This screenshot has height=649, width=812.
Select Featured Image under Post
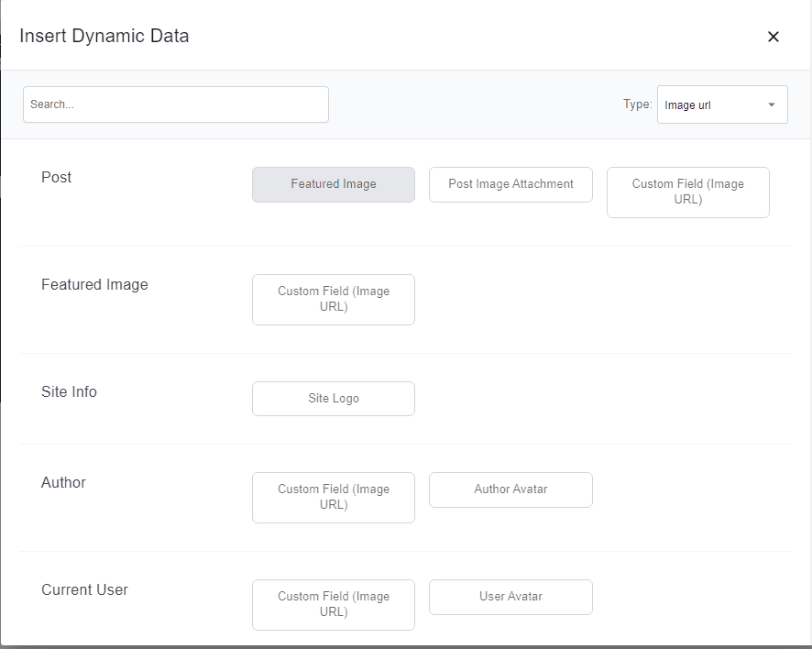[334, 184]
